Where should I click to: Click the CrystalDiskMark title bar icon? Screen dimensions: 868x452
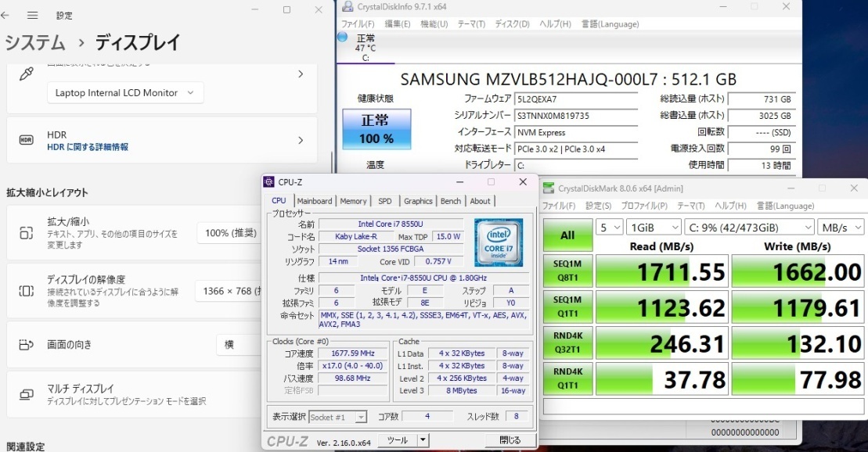[548, 188]
